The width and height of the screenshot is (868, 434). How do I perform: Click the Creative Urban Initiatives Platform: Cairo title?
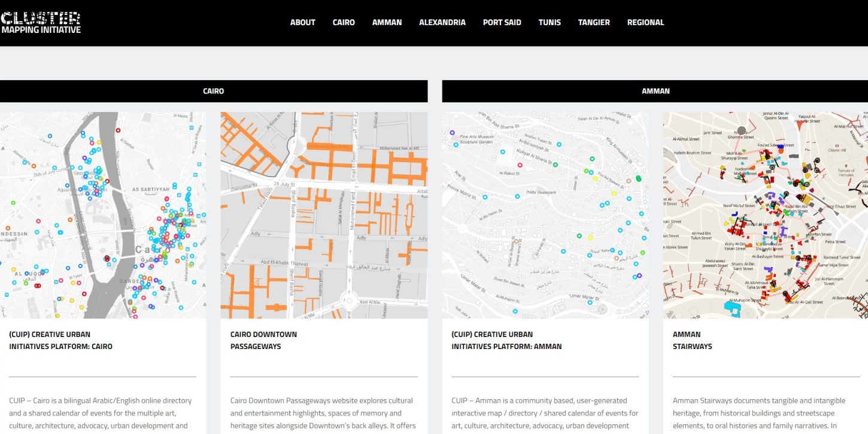coord(60,340)
